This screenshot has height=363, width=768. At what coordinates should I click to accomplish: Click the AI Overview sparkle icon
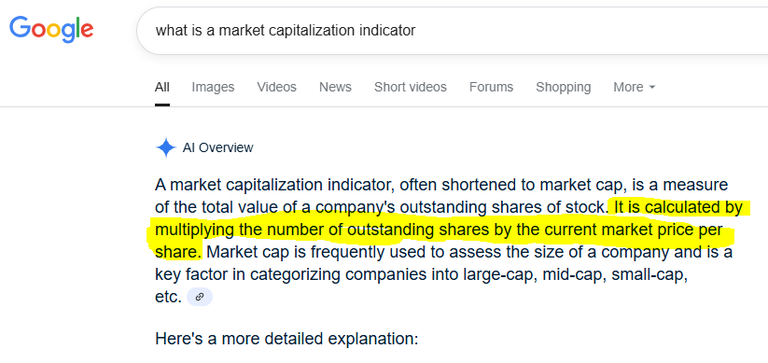click(166, 147)
